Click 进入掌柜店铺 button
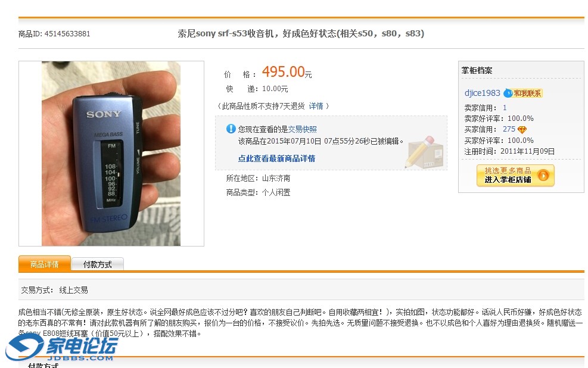The width and height of the screenshot is (588, 368). point(516,176)
